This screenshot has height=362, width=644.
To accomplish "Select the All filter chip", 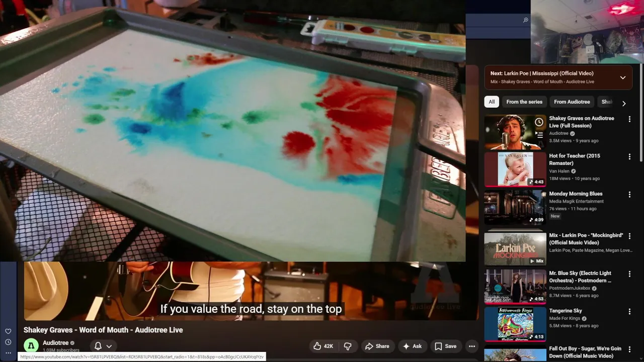I will [x=492, y=102].
